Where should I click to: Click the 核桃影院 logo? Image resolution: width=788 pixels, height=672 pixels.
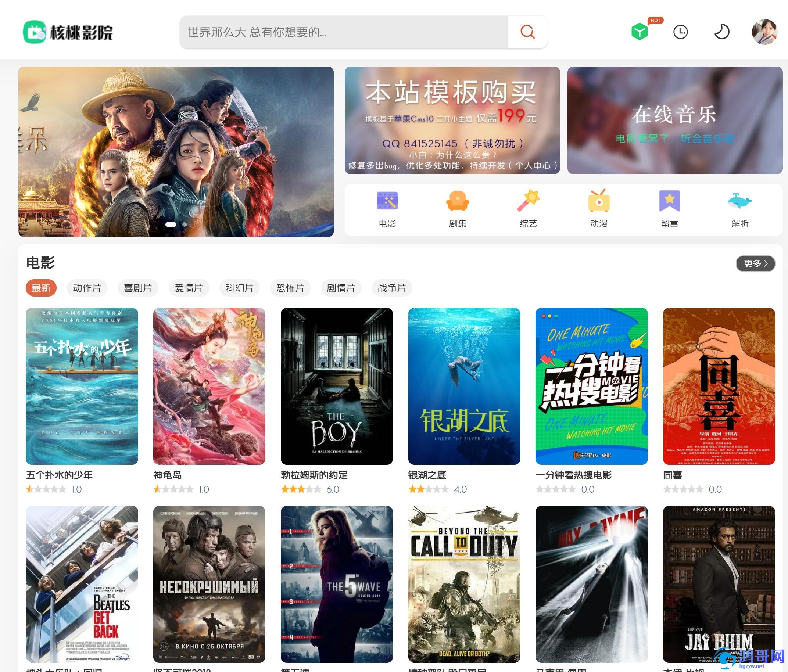click(x=68, y=32)
